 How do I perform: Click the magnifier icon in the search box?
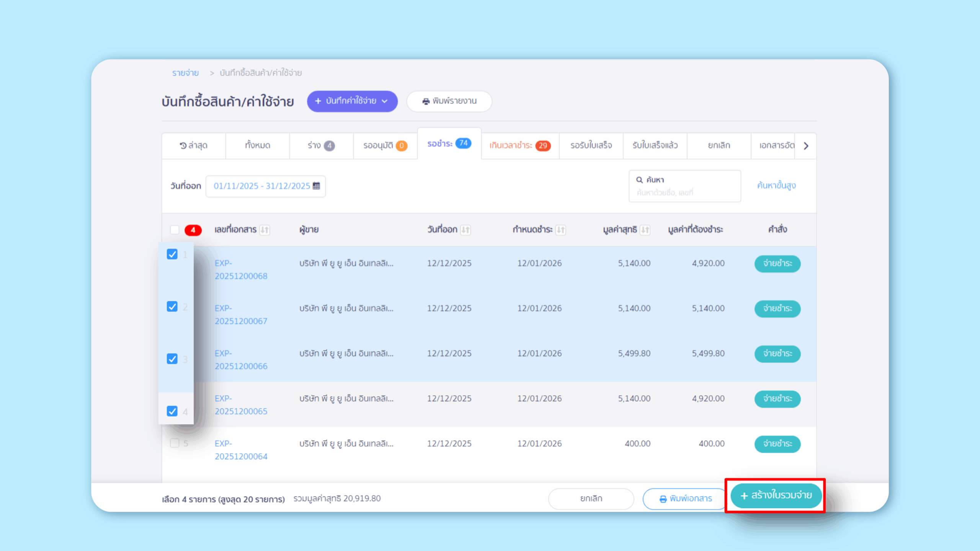point(639,179)
